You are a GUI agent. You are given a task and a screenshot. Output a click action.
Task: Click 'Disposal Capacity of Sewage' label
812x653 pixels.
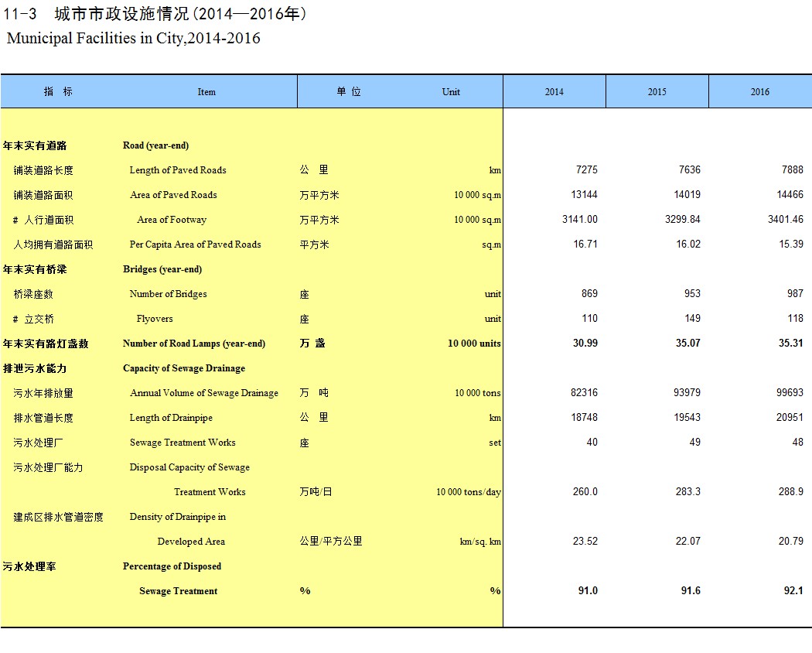click(189, 467)
